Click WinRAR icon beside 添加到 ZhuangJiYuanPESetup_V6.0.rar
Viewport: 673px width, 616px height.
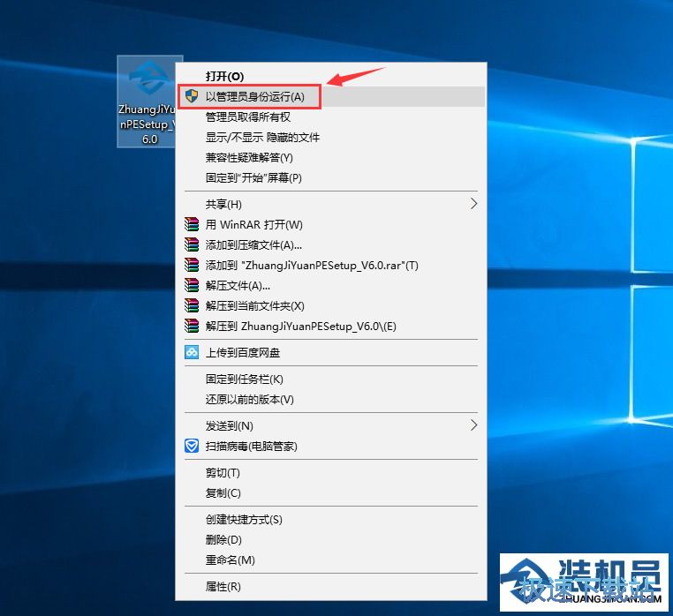point(192,265)
